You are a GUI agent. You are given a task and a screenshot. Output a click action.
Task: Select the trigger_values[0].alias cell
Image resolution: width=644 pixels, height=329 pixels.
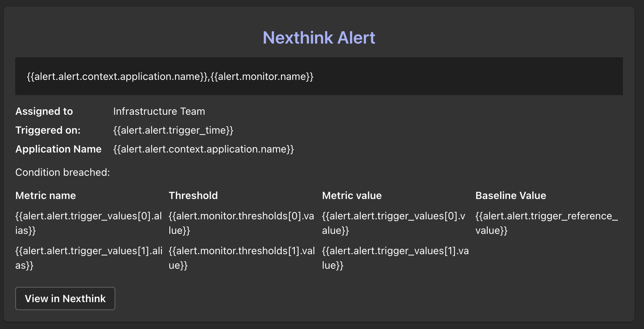pyautogui.click(x=88, y=223)
